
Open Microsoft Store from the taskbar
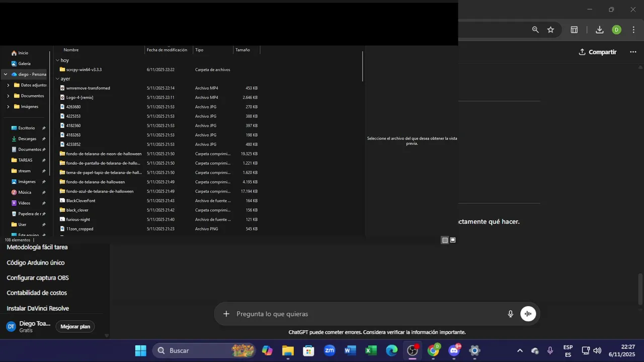pos(308,350)
